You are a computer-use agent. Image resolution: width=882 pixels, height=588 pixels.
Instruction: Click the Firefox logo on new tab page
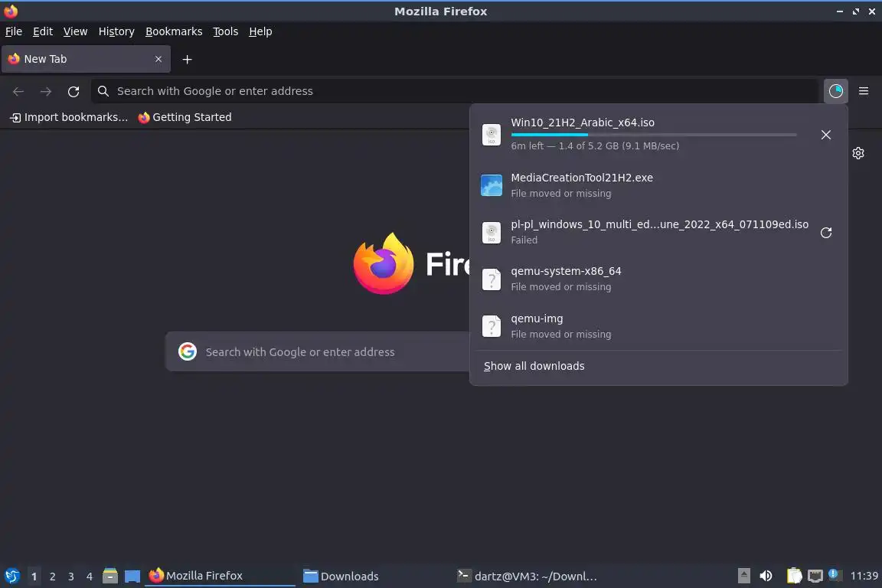pos(384,263)
